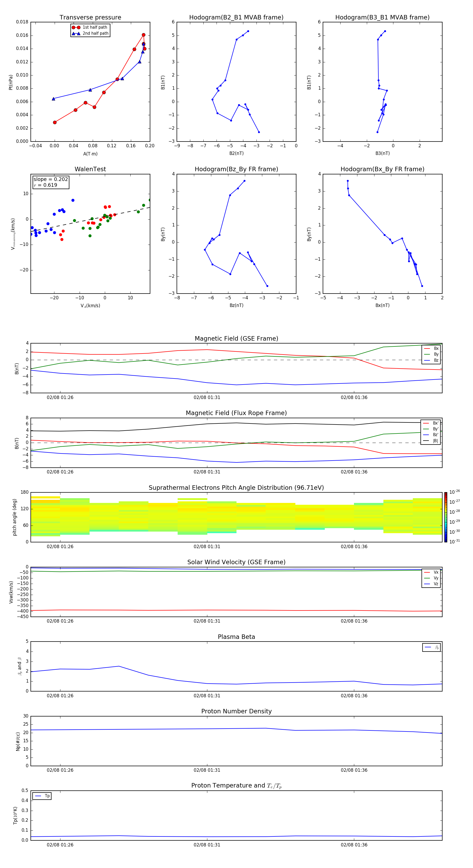Click leftmost blue triangle in Transverse pressure plot
The height and width of the screenshot is (868, 473).
pyautogui.click(x=53, y=99)
